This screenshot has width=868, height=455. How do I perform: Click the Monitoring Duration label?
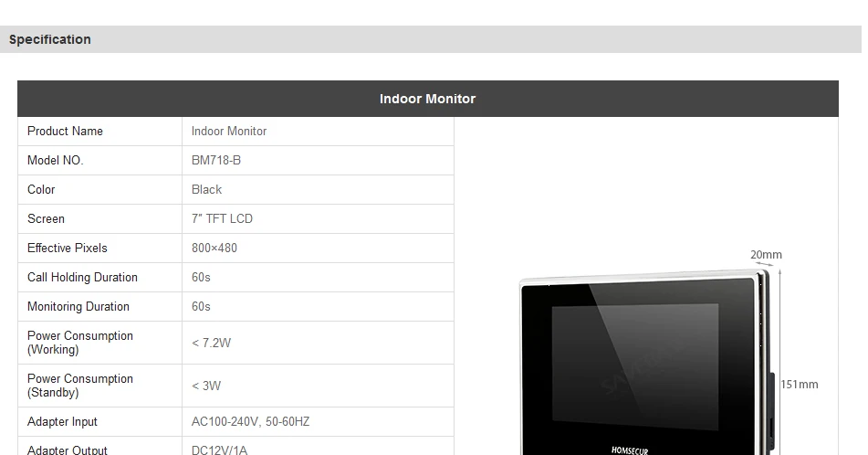pyautogui.click(x=78, y=307)
